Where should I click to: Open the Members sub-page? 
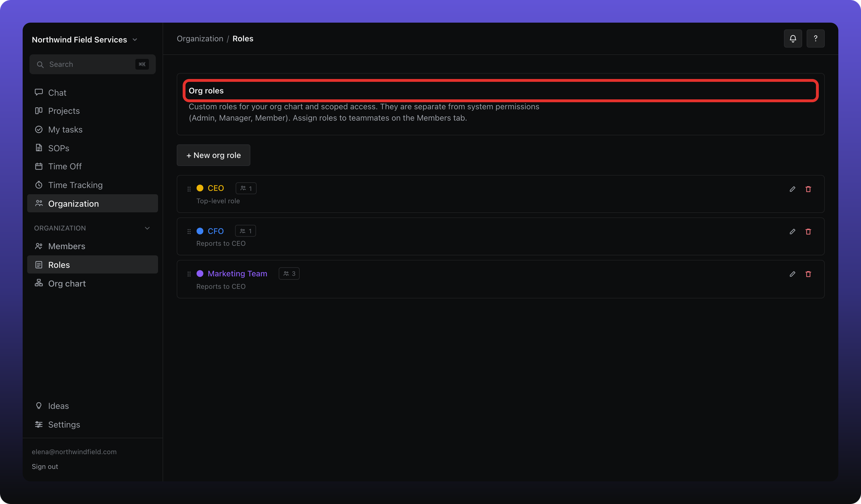point(93,246)
